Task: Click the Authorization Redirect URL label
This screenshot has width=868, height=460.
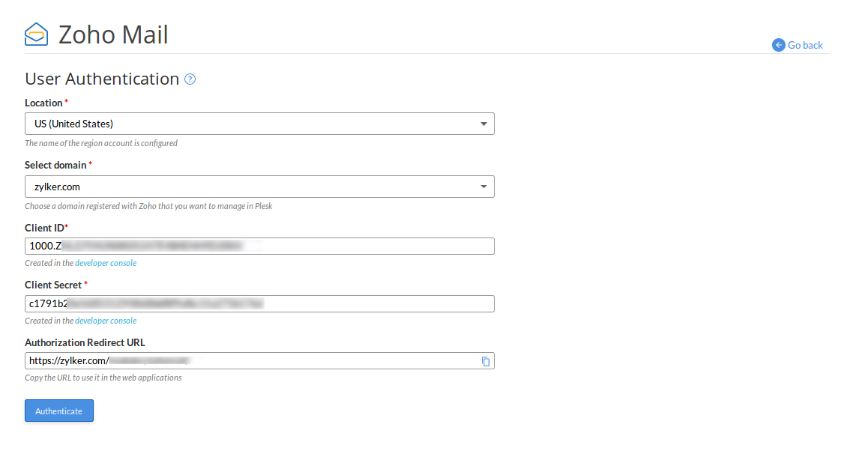Action: coord(85,342)
